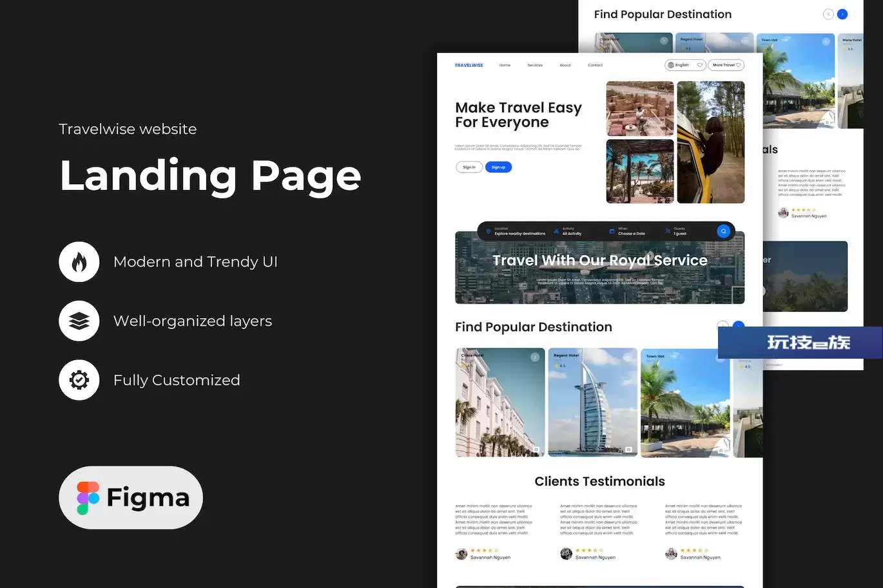
Task: Click the layers icon beside Well-organized layers
Action: coord(79,321)
